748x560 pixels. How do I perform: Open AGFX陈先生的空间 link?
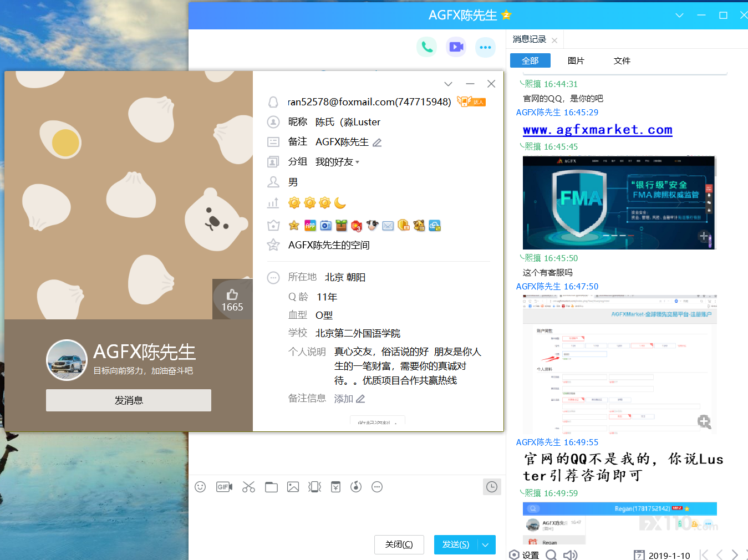click(329, 245)
